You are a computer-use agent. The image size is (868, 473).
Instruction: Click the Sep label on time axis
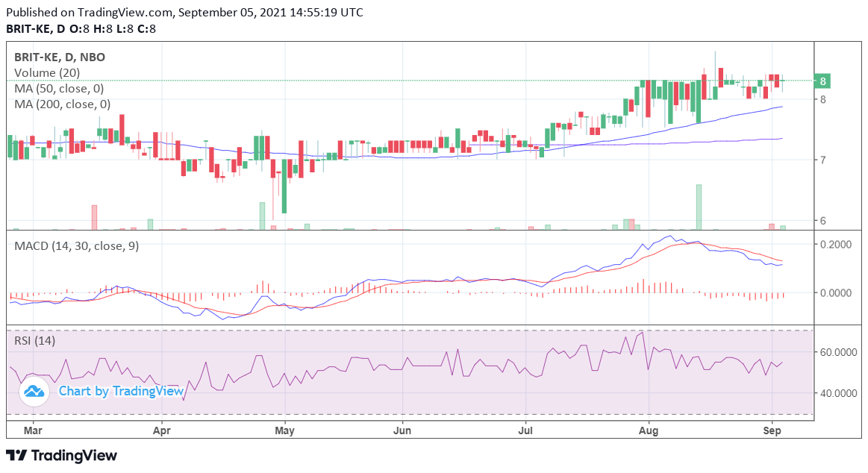[x=772, y=430]
